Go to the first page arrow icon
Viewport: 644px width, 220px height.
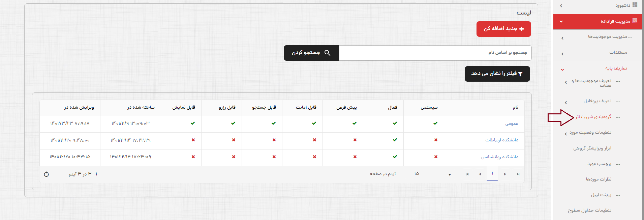point(467,174)
